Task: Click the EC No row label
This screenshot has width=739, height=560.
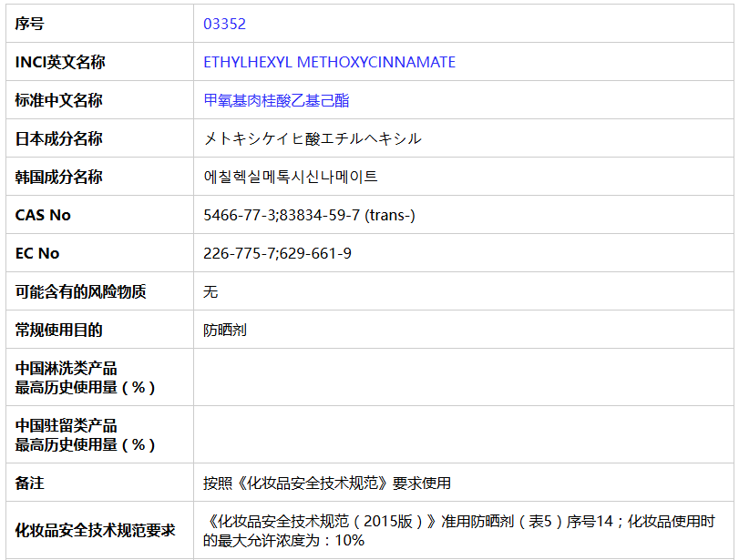Action: click(37, 253)
